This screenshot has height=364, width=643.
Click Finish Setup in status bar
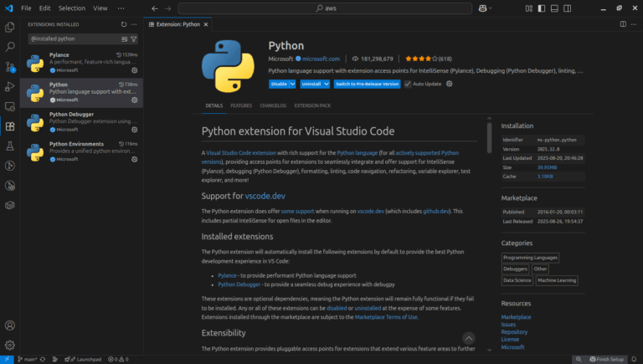(x=606, y=359)
